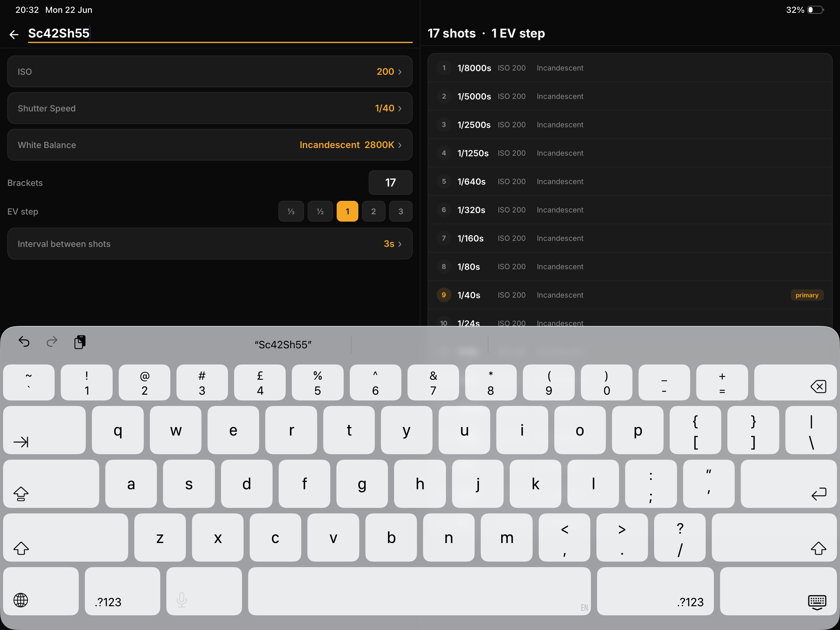This screenshot has width=840, height=630.
Task: Select shot 8 at 1/80s
Action: pos(630,266)
